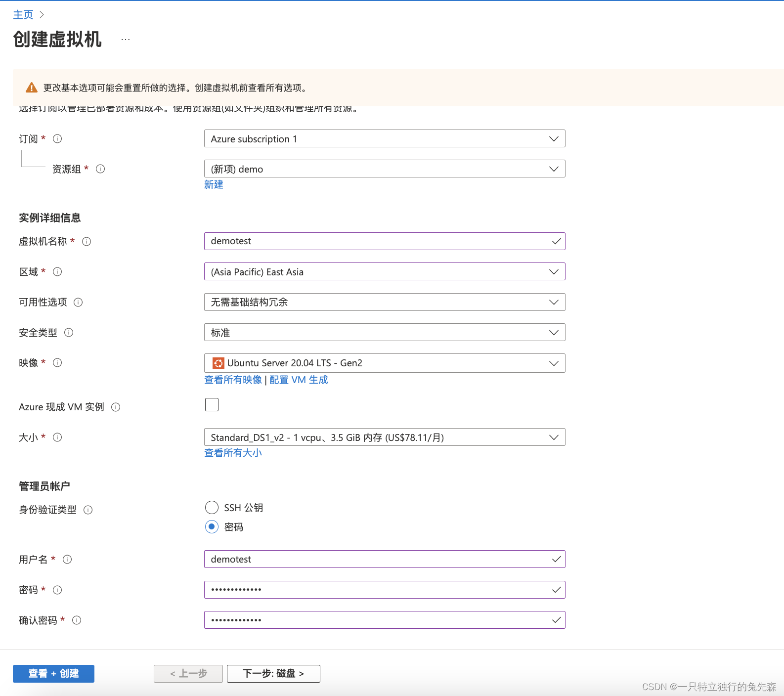Click the info icon next to 安全类型
784x696 pixels.
[x=69, y=333]
